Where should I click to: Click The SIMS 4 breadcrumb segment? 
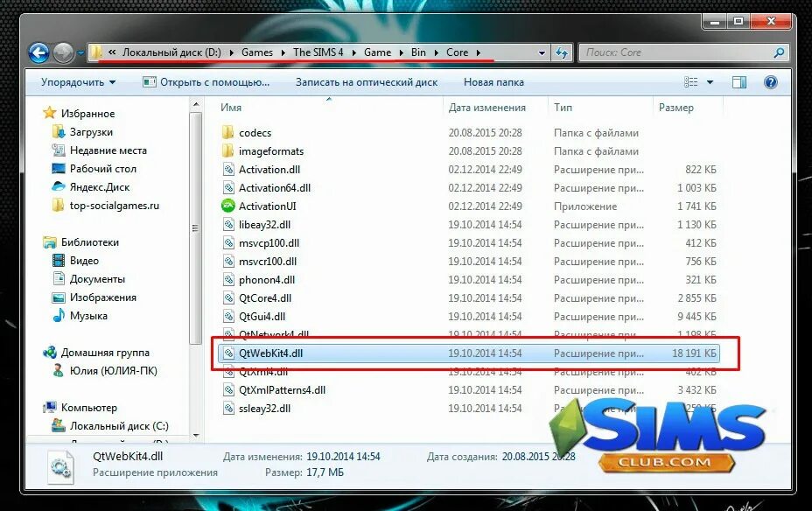318,52
